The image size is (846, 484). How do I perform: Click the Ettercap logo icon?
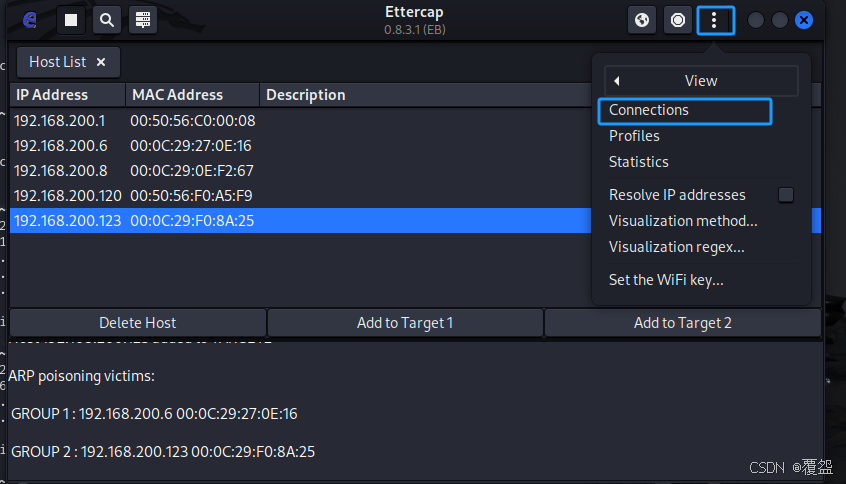pyautogui.click(x=30, y=21)
